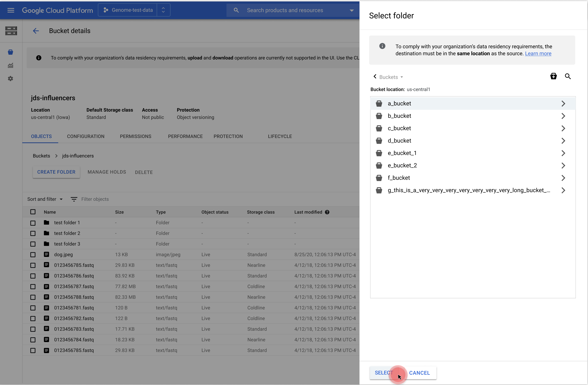
Task: Toggle the select-all checkbox in table header
Action: tap(33, 212)
